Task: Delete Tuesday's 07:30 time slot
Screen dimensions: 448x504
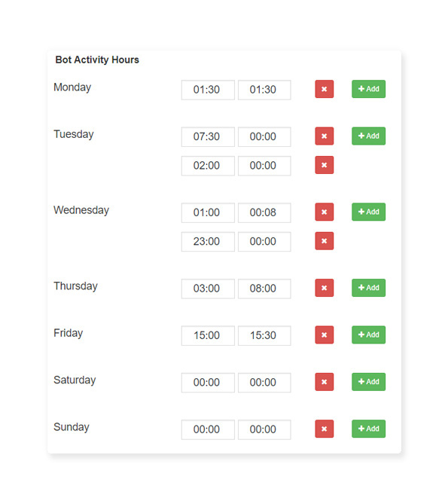Action: (x=324, y=136)
